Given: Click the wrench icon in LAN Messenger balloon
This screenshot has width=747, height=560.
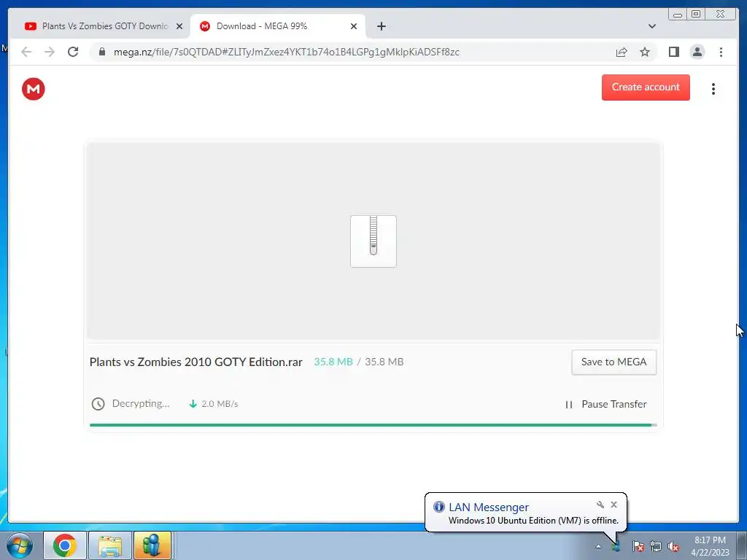Looking at the screenshot, I should click(x=600, y=505).
